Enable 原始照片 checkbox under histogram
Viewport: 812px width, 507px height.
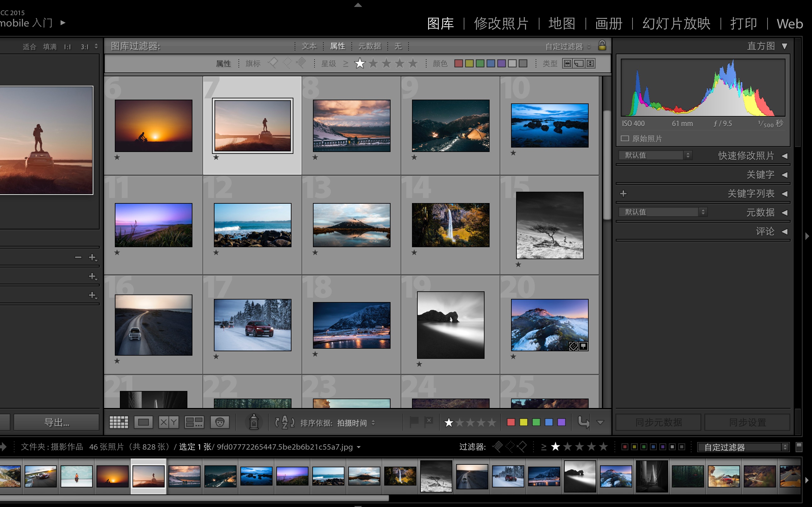(x=625, y=138)
